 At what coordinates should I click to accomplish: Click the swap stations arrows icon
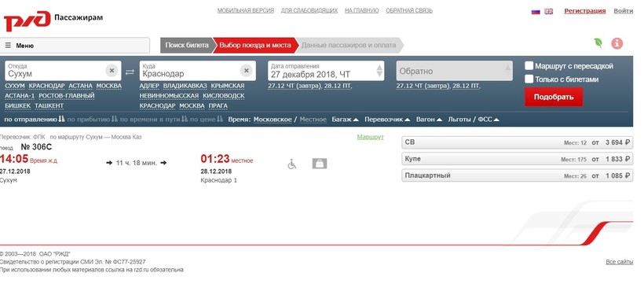coord(130,72)
